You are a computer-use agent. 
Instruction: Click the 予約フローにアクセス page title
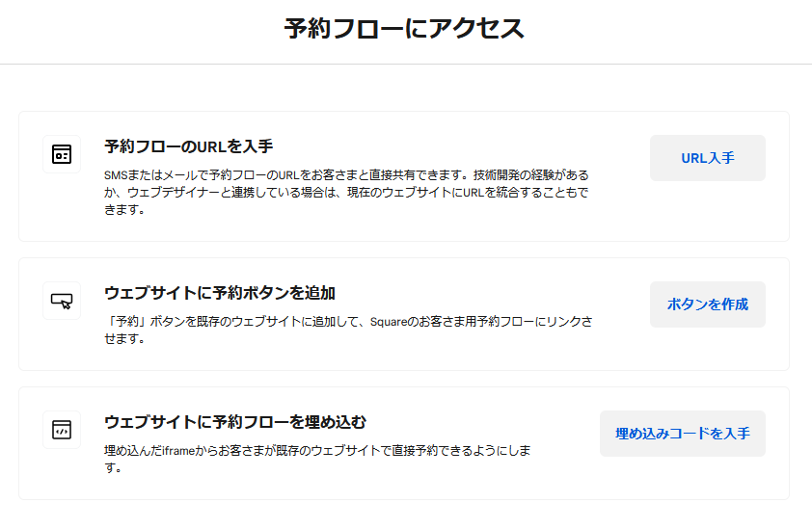pos(404,28)
